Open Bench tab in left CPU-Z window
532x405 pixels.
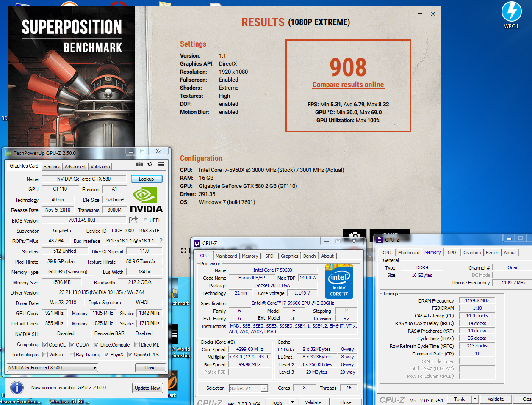point(310,256)
